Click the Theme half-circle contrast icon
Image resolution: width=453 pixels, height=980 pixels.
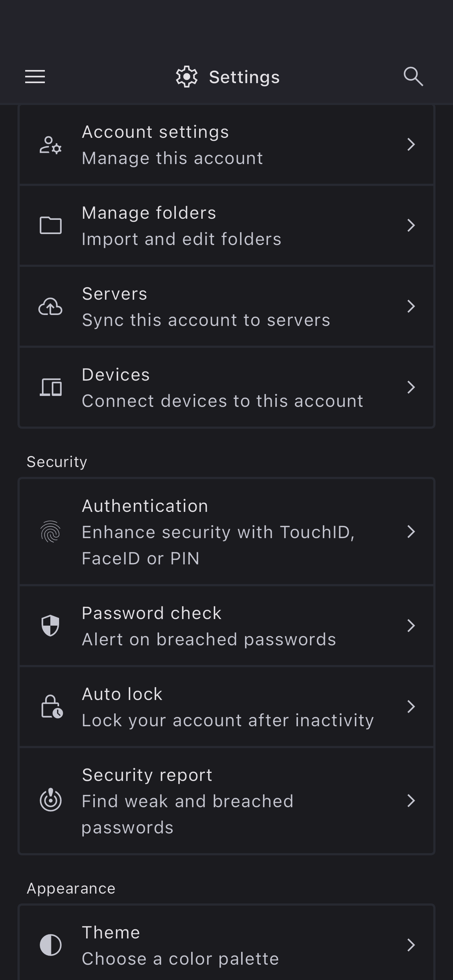(x=51, y=945)
